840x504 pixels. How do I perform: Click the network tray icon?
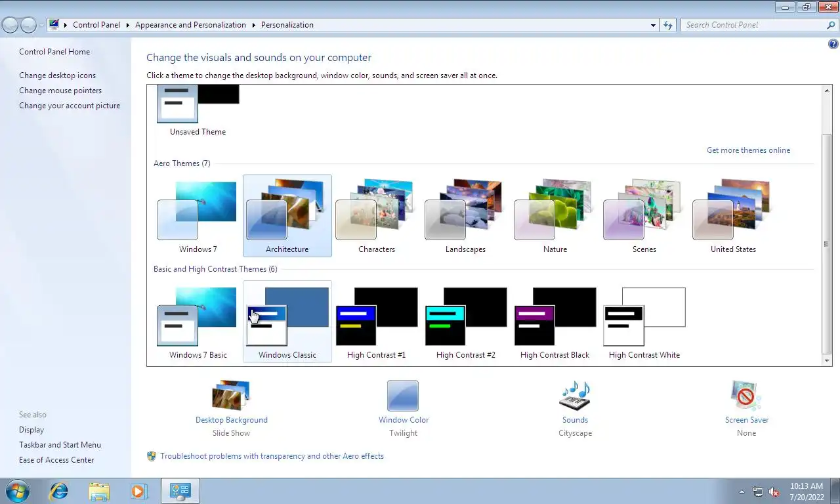[758, 492]
